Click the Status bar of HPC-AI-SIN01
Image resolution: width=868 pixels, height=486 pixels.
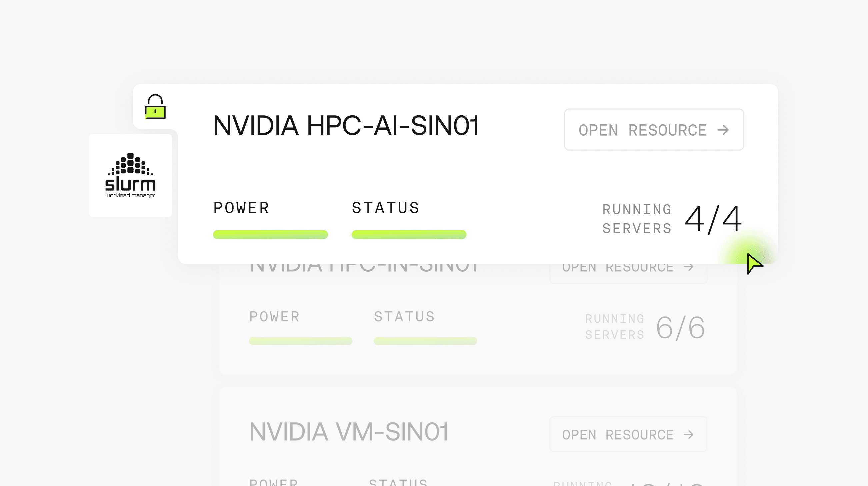(409, 235)
